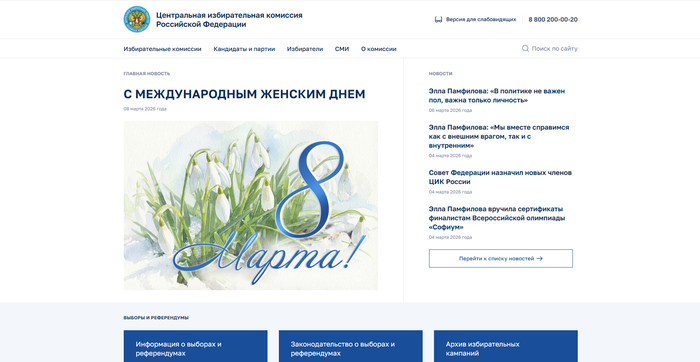This screenshot has width=700, height=362.
Task: Click the site title 'Центральная избирательная комиссия'
Action: pos(229,15)
